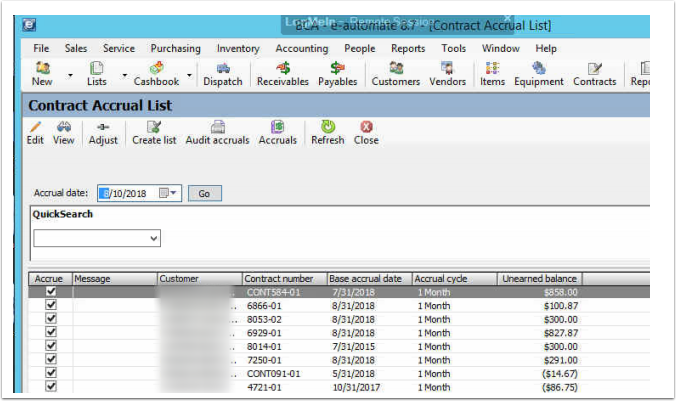This screenshot has height=401, width=676.
Task: Select unearned balance $291.00 cell
Action: [560, 360]
